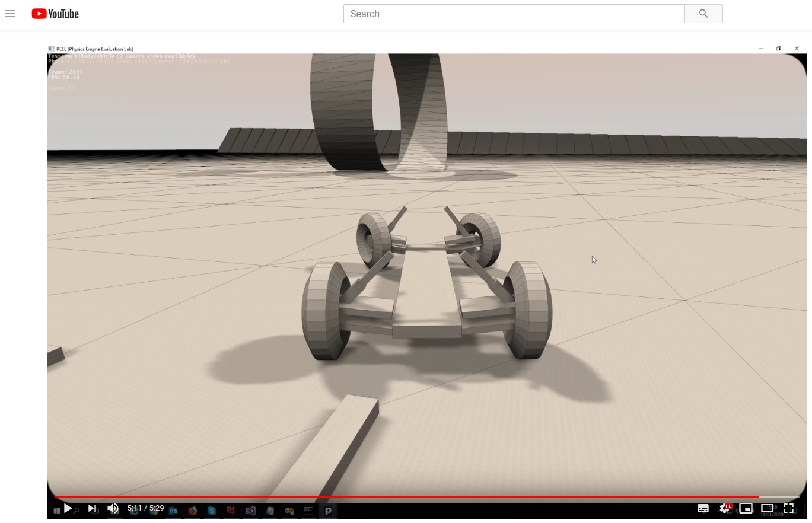The width and height of the screenshot is (812, 523).
Task: Click the Firefox icon in recorded taskbar
Action: point(192,511)
